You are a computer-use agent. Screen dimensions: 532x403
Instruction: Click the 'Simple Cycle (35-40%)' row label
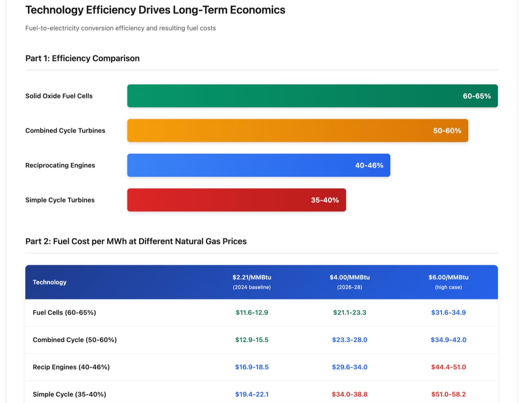[69, 394]
